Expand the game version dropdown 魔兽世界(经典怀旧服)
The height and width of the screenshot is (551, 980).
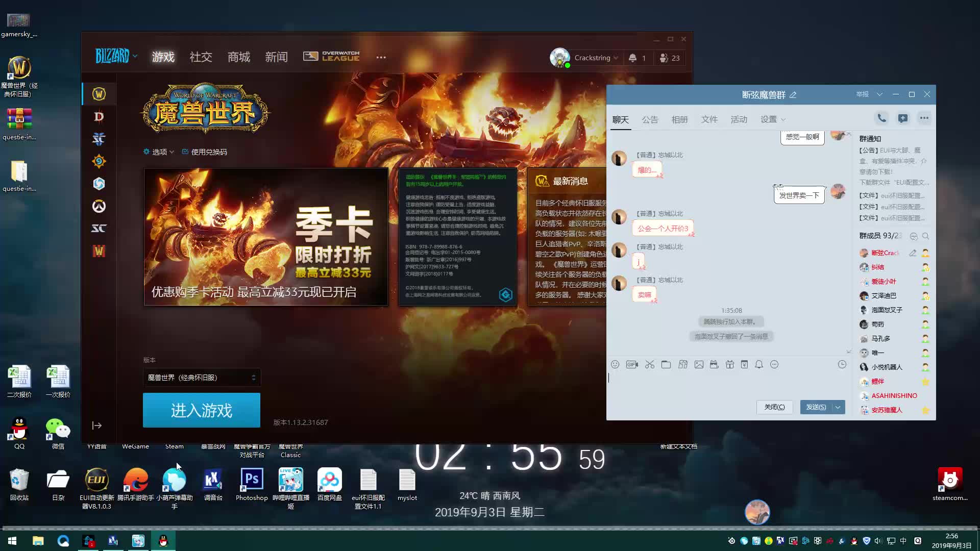(202, 378)
